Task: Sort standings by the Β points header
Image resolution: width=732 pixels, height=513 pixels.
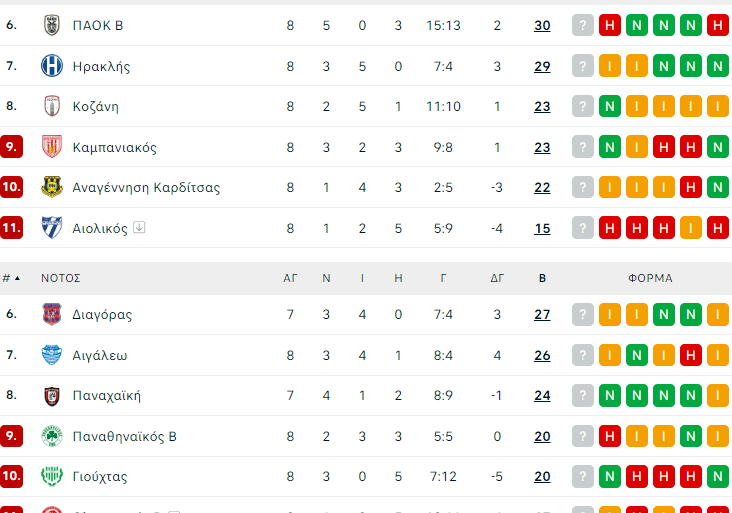Action: (542, 278)
